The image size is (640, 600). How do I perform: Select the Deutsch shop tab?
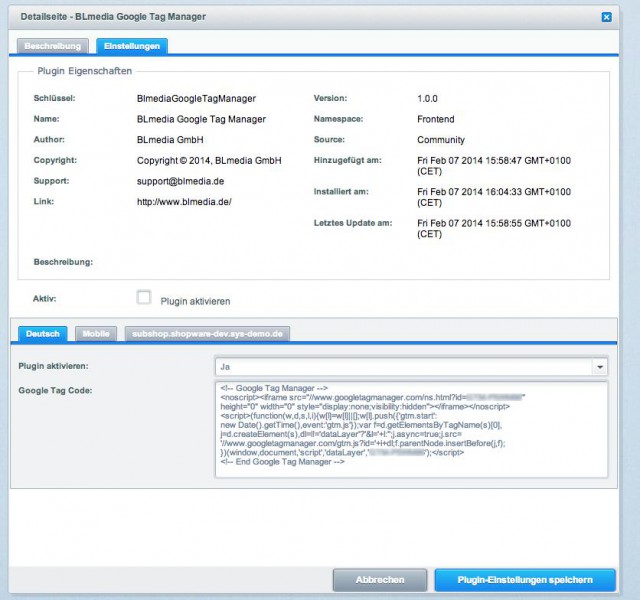43,334
